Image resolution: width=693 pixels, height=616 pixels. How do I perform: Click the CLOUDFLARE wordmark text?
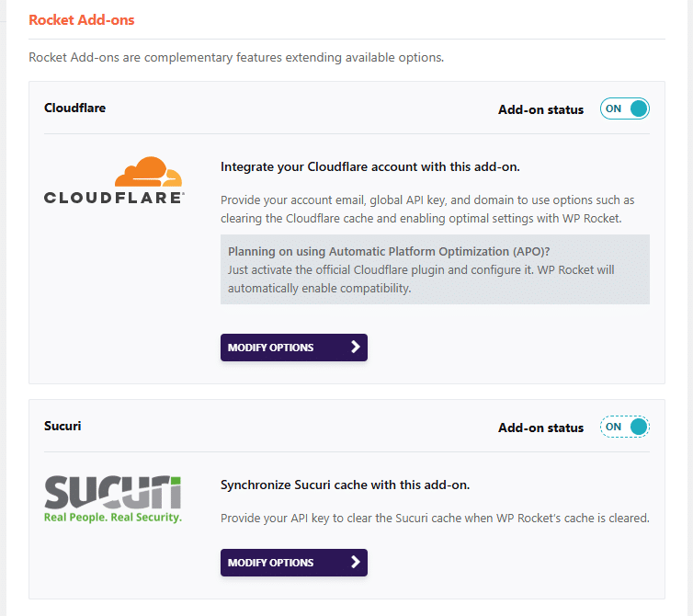114,198
